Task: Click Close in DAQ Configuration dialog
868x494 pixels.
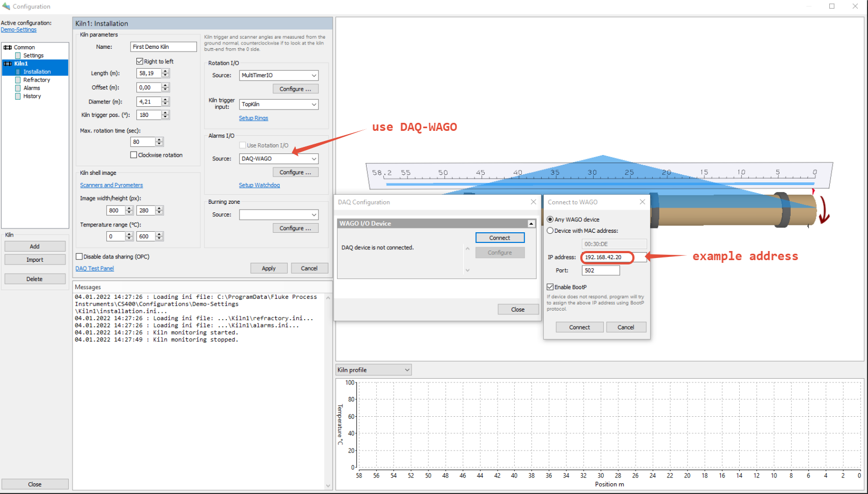Action: coord(518,309)
